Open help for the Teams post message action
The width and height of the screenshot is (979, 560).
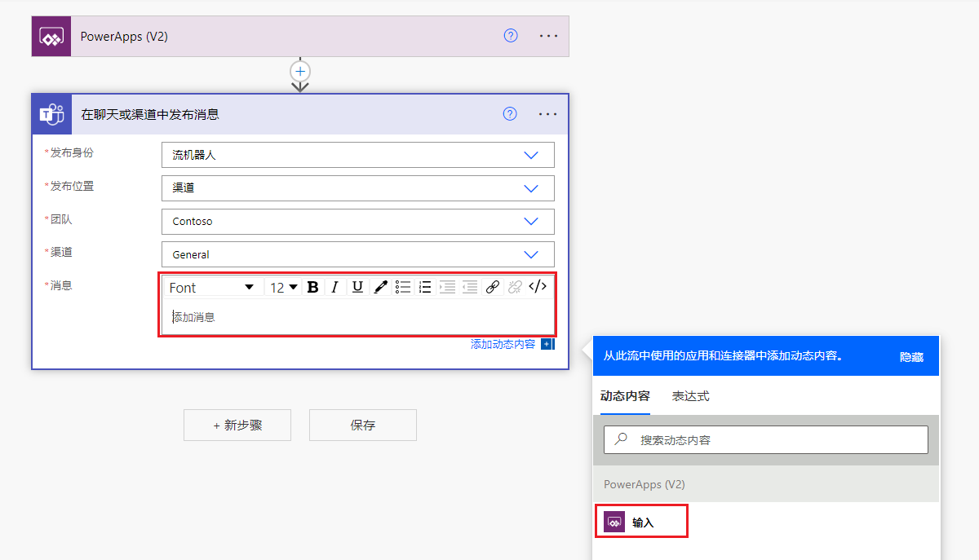click(510, 114)
